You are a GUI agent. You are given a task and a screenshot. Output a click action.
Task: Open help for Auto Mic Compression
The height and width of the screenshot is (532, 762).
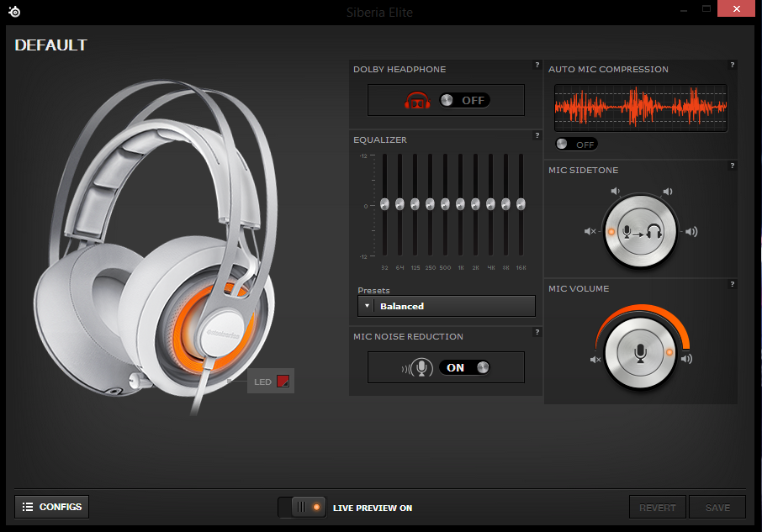tap(732, 65)
